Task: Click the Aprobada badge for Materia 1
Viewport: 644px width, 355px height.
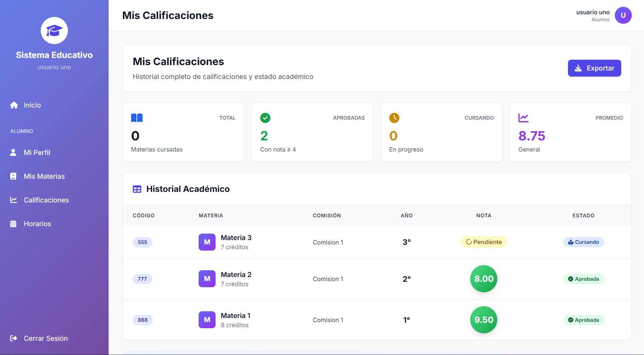Action: [583, 320]
